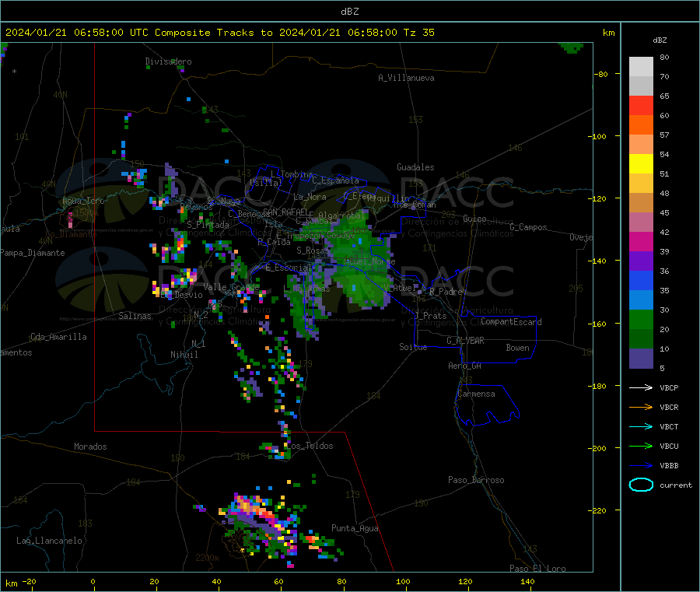Click the Divisadero map label
This screenshot has width=700, height=592.
point(168,61)
